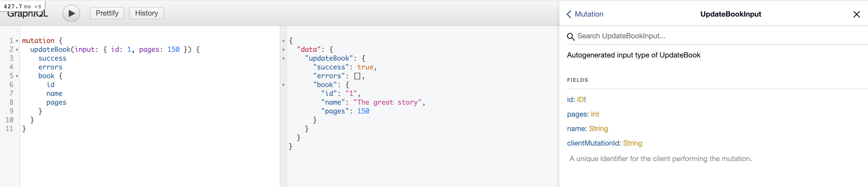The image size is (868, 187).
Task: Click the search magnifier icon in docs
Action: coord(570,37)
